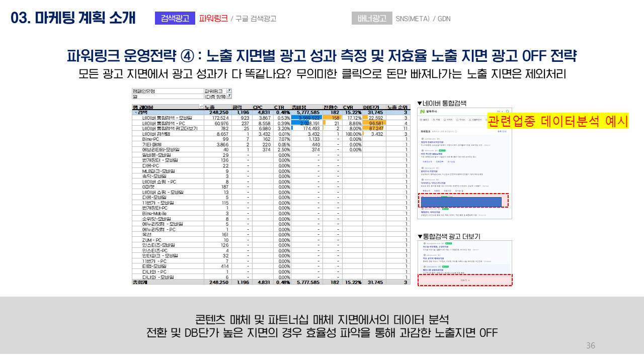
Task: Click the orange 전환수 bar showing 158
Action: pyautogui.click(x=332, y=118)
